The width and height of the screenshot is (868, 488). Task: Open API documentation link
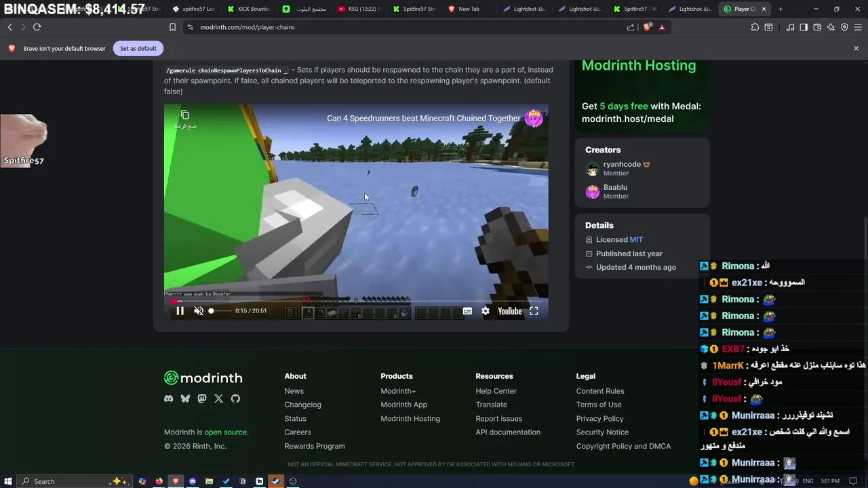tap(508, 432)
